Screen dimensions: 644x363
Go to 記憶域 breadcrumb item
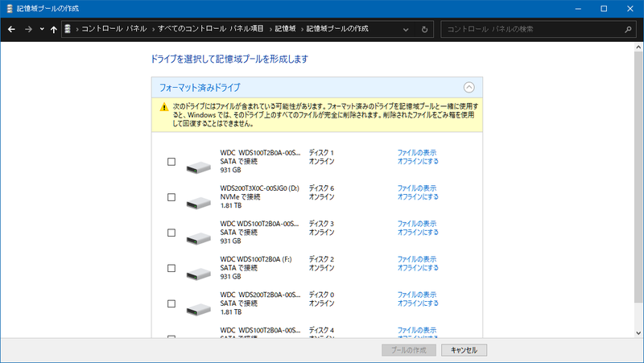pyautogui.click(x=284, y=29)
